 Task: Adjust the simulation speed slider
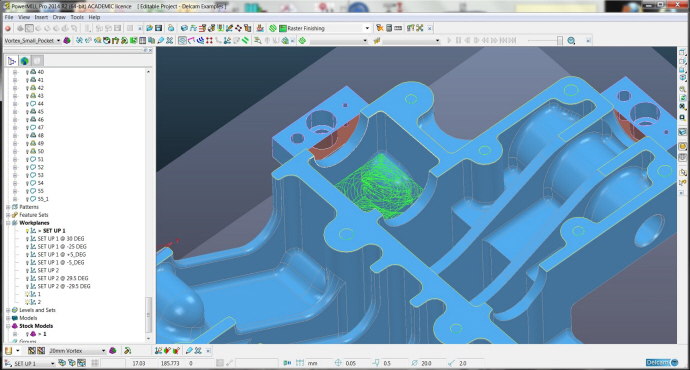[559, 40]
